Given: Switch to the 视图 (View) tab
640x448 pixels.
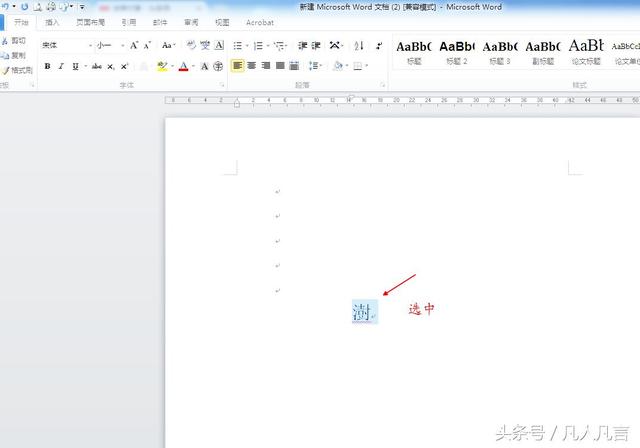Looking at the screenshot, I should click(222, 22).
